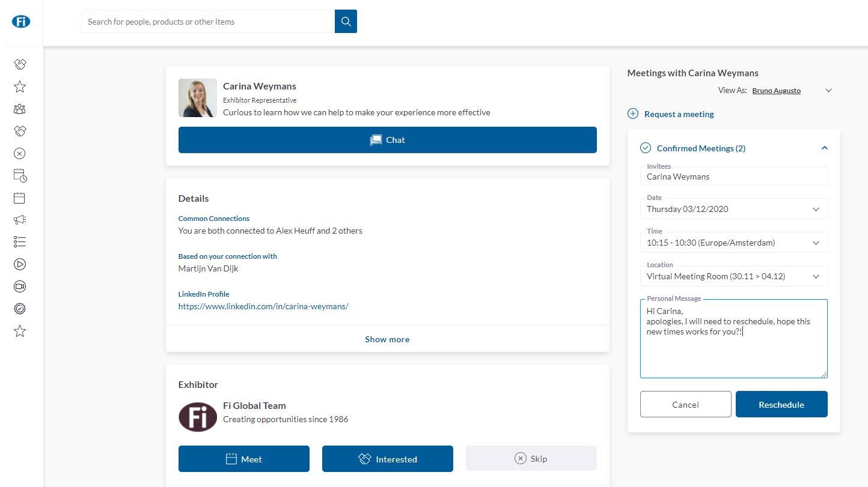Open the verified badge icon in the sidebar
This screenshot has height=487, width=868.
tap(20, 309)
